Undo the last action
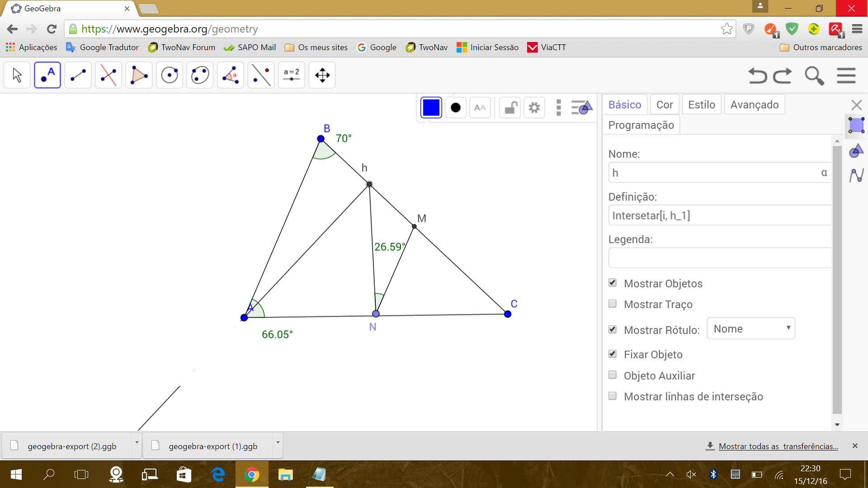This screenshot has width=868, height=488. tap(758, 75)
